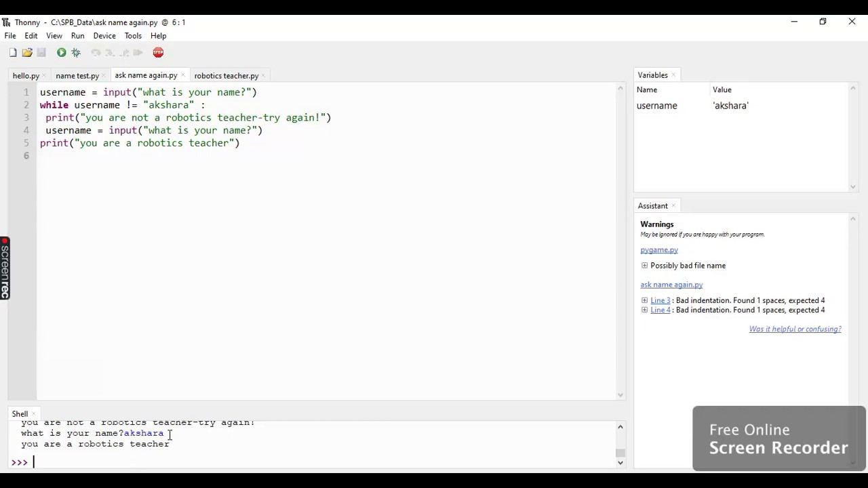This screenshot has height=488, width=868.
Task: Open the 'ask name again.py' warning link
Action: tap(671, 284)
